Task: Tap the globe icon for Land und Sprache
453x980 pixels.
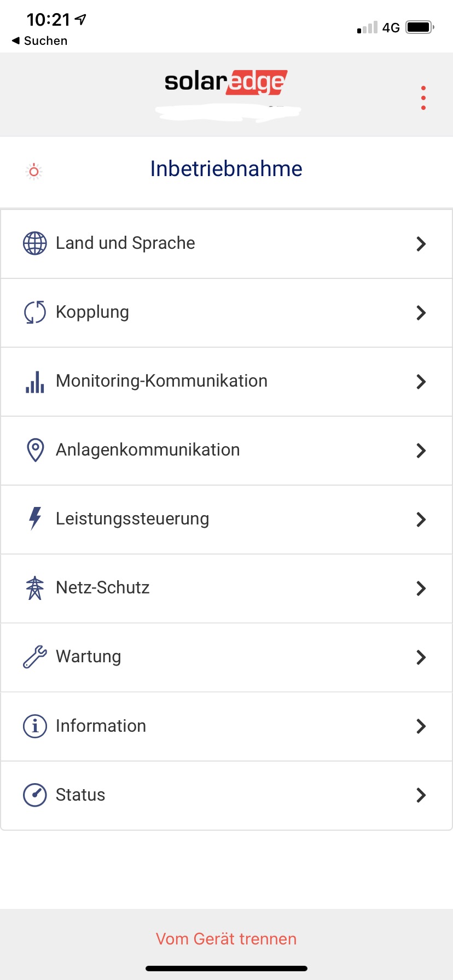Action: [x=34, y=243]
